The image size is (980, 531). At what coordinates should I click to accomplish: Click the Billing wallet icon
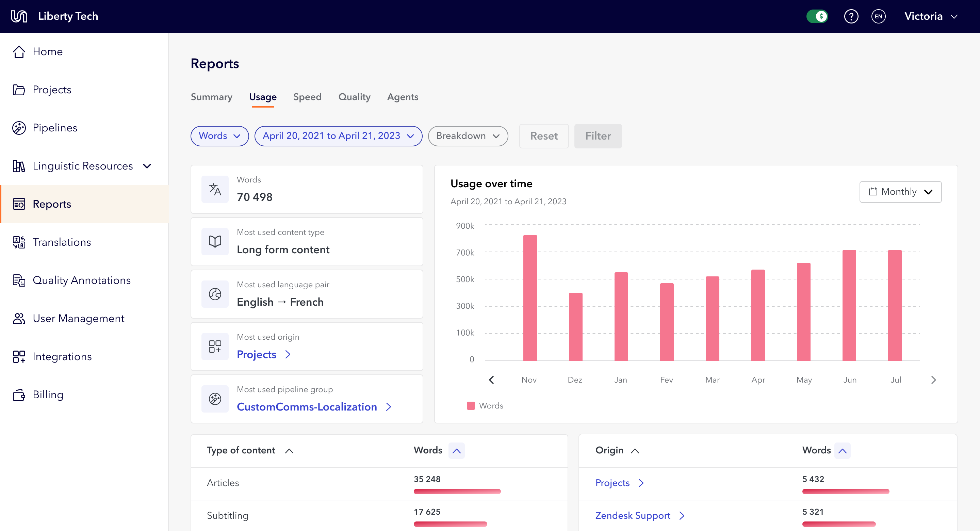coord(19,395)
